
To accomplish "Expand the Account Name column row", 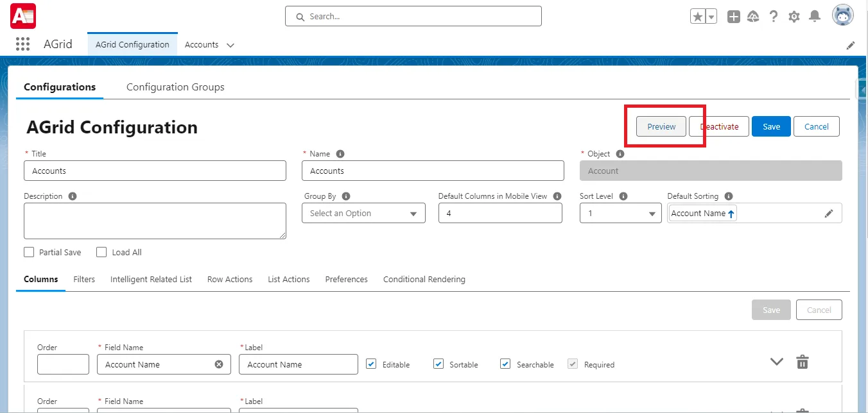I will (x=776, y=362).
